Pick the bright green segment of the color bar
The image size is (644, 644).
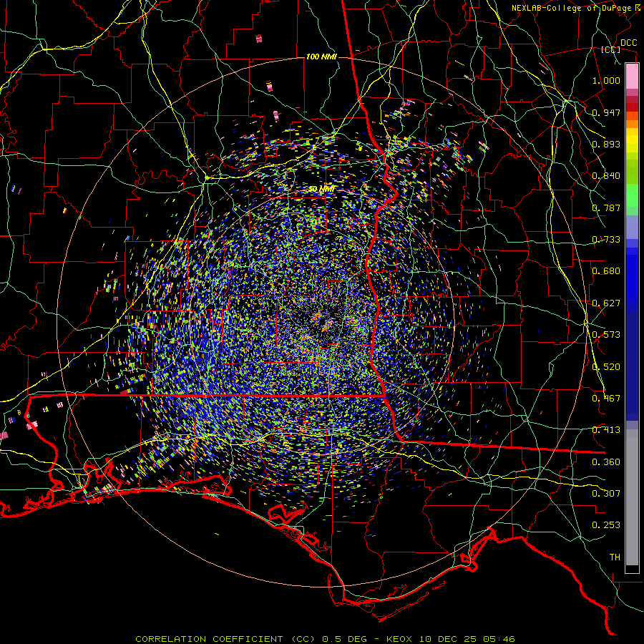coord(632,195)
